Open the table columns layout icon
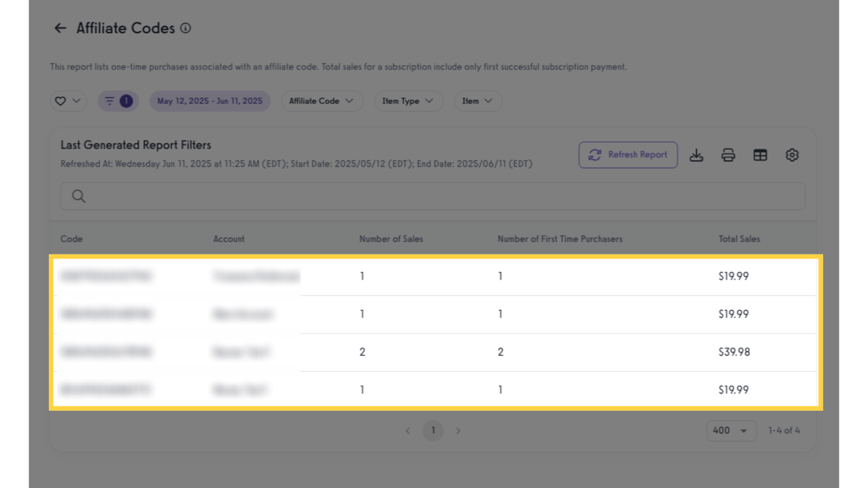Image resolution: width=868 pixels, height=488 pixels. coord(760,155)
